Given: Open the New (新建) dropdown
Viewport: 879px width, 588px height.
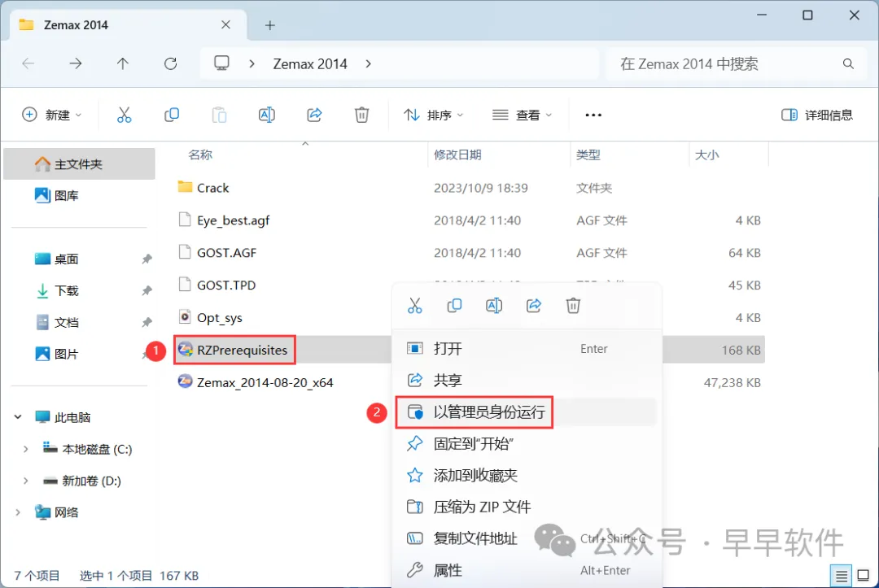Looking at the screenshot, I should coord(52,115).
